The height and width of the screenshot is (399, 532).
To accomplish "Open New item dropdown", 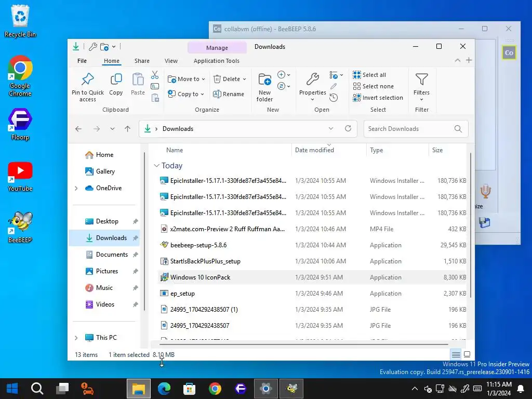I will click(x=284, y=75).
